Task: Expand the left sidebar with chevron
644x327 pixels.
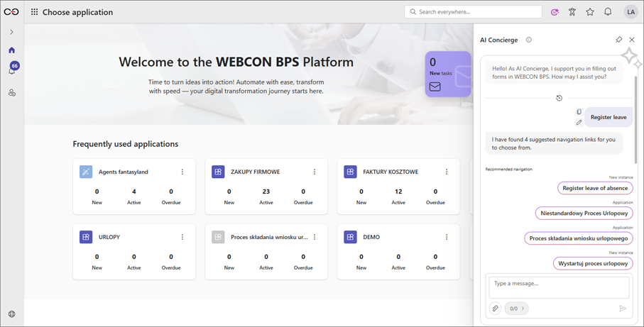Action: (x=11, y=32)
